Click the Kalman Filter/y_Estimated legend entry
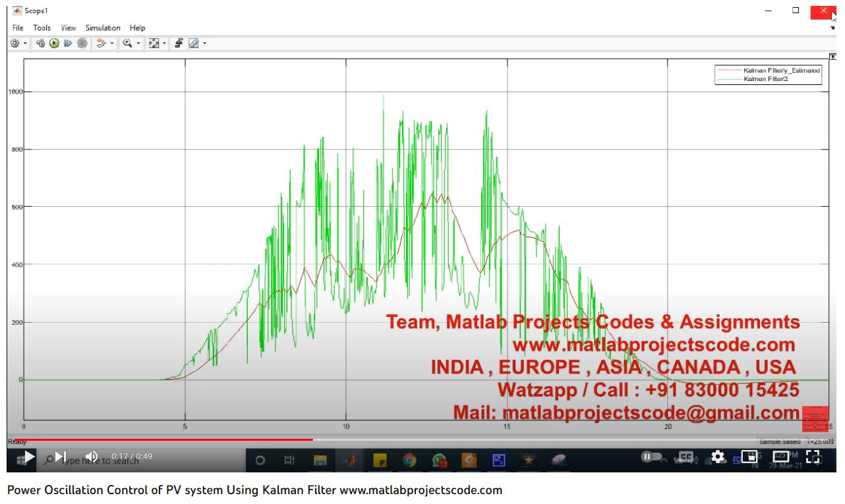The width and height of the screenshot is (845, 504). [769, 70]
